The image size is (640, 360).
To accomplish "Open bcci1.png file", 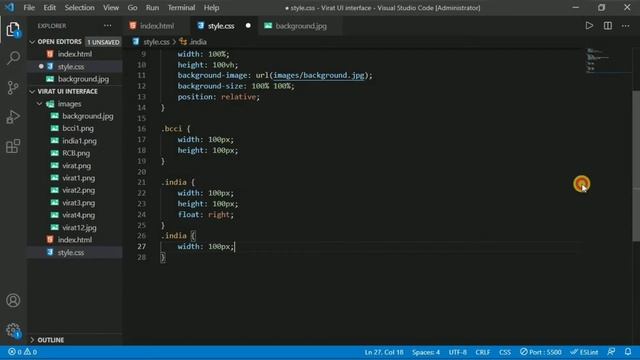I will 75,128.
